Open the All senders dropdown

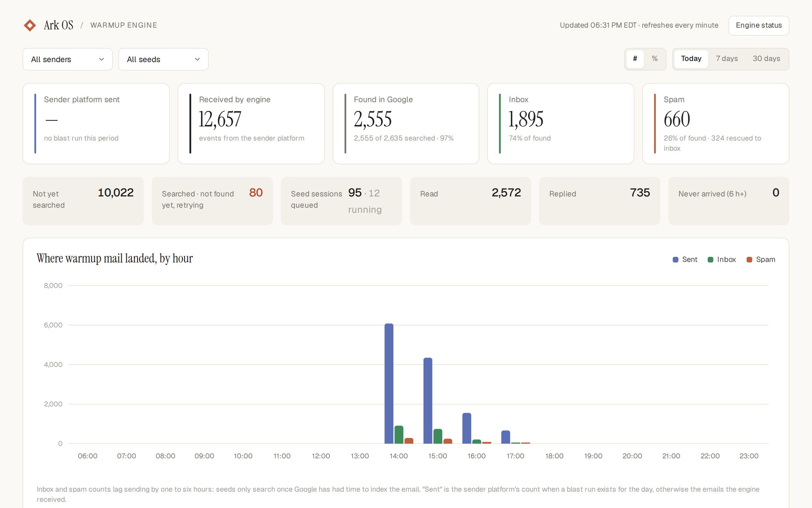[67, 59]
